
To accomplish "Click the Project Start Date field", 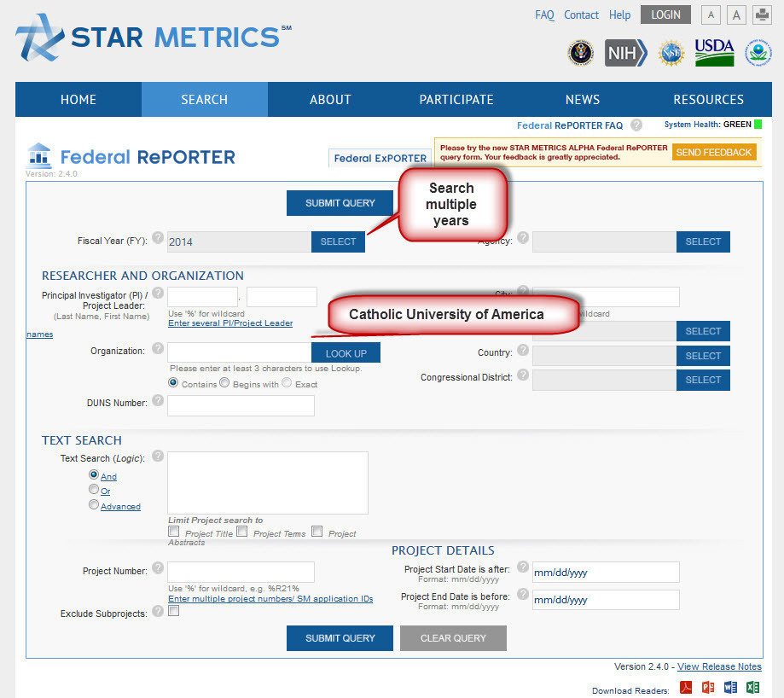I will click(606, 572).
